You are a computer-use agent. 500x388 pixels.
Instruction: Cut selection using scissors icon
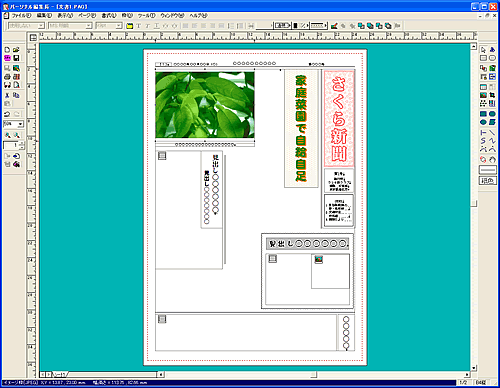click(7, 95)
